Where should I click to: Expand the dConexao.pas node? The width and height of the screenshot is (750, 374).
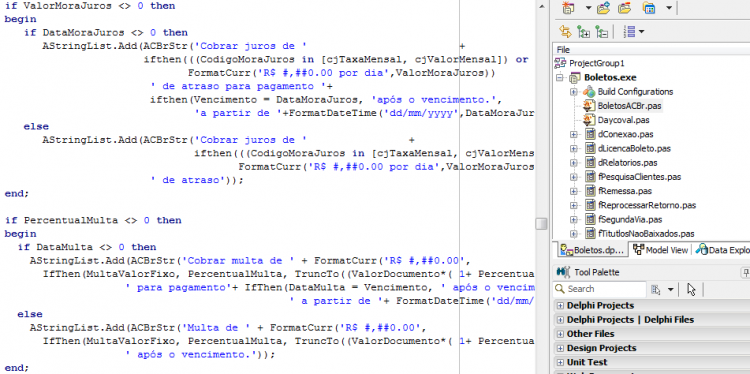[x=574, y=134]
